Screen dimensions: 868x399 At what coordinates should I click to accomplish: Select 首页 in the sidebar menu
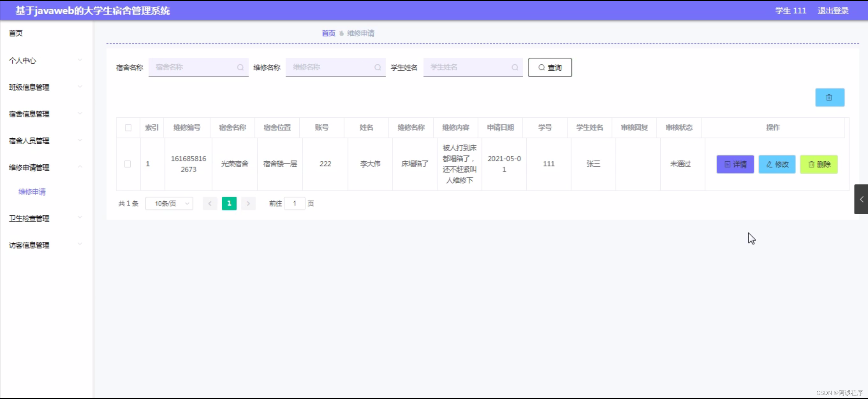click(16, 33)
